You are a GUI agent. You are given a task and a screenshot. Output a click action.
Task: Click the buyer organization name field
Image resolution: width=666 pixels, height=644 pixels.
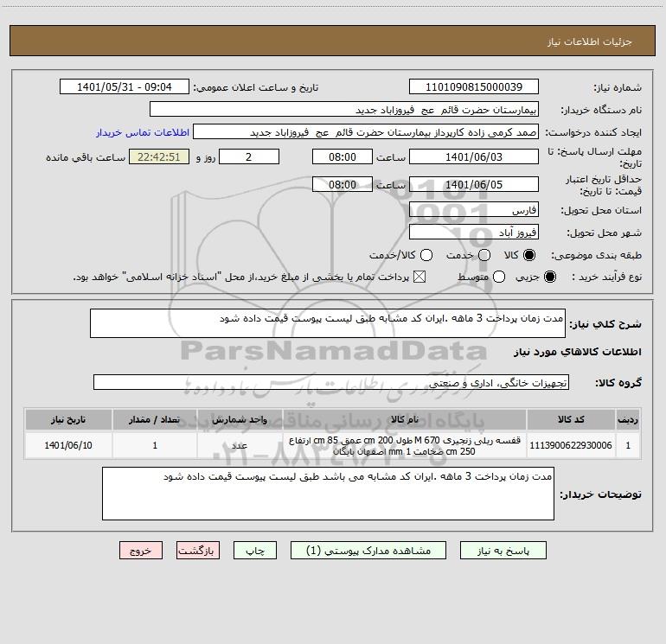pyautogui.click(x=344, y=109)
